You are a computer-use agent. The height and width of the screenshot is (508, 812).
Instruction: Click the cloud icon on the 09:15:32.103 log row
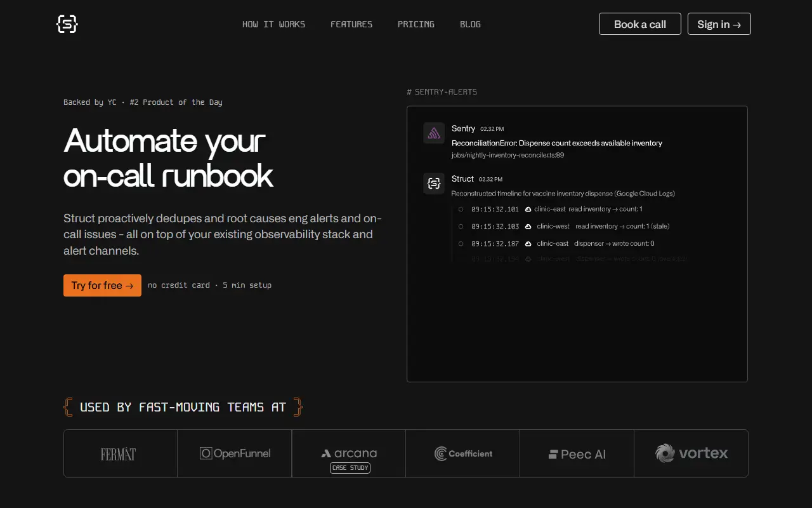pos(528,226)
